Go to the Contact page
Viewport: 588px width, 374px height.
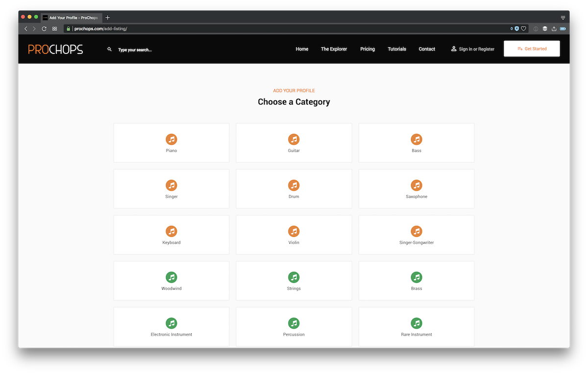(x=427, y=49)
